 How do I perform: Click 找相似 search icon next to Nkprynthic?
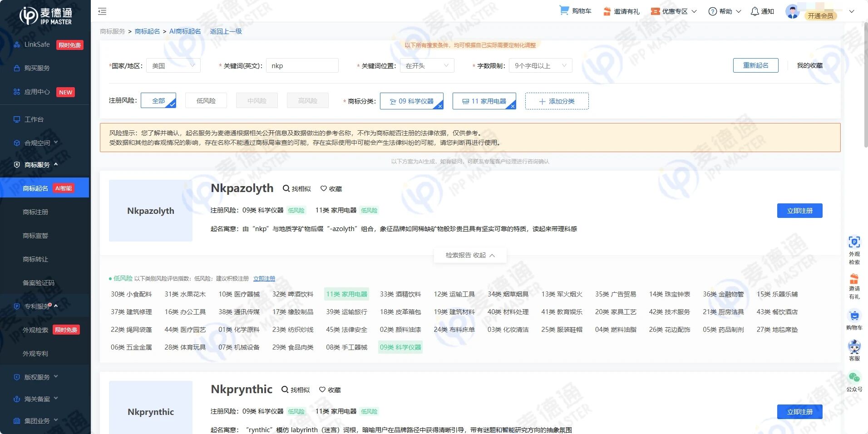(285, 390)
